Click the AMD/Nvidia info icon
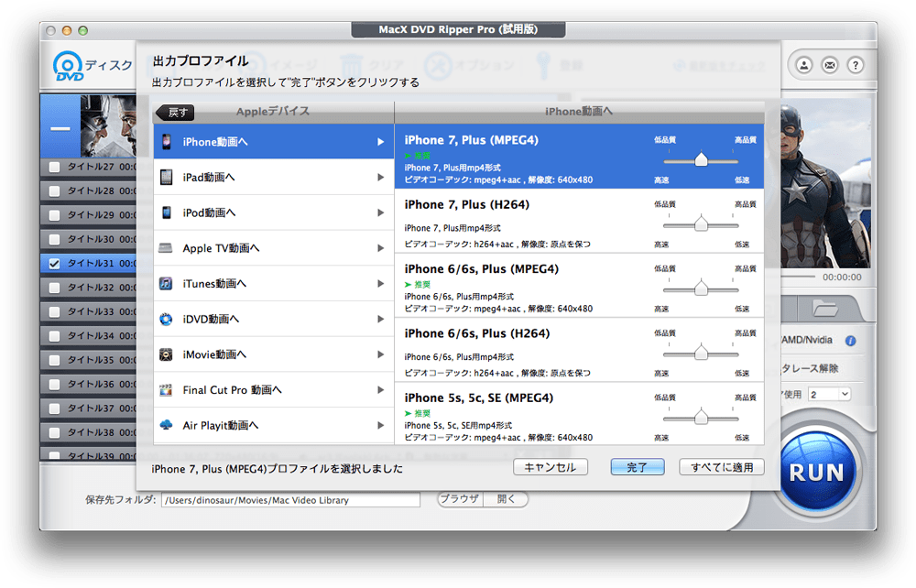The image size is (916, 588). tap(851, 341)
